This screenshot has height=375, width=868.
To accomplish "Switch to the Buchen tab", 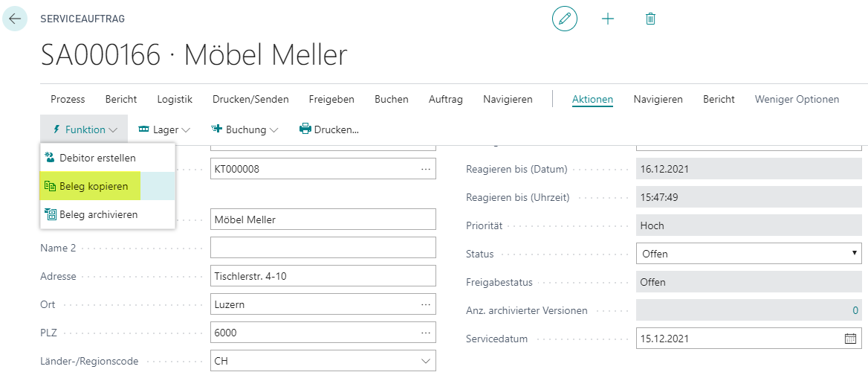I will [392, 99].
